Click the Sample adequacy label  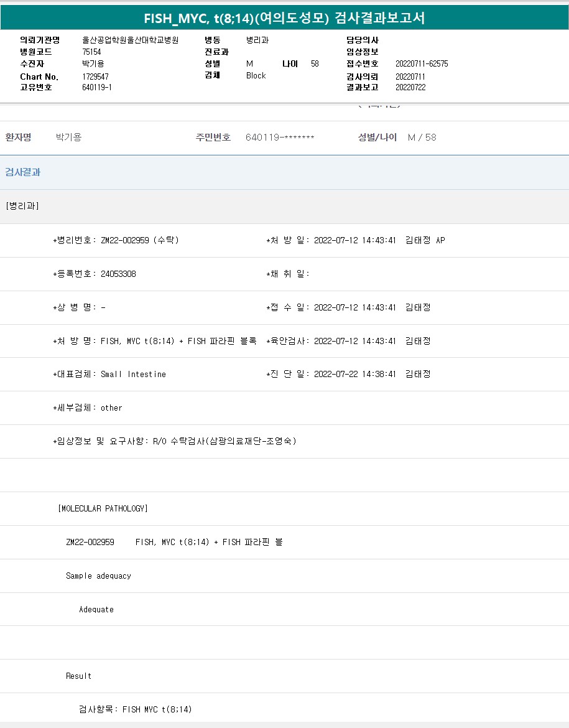coord(98,576)
